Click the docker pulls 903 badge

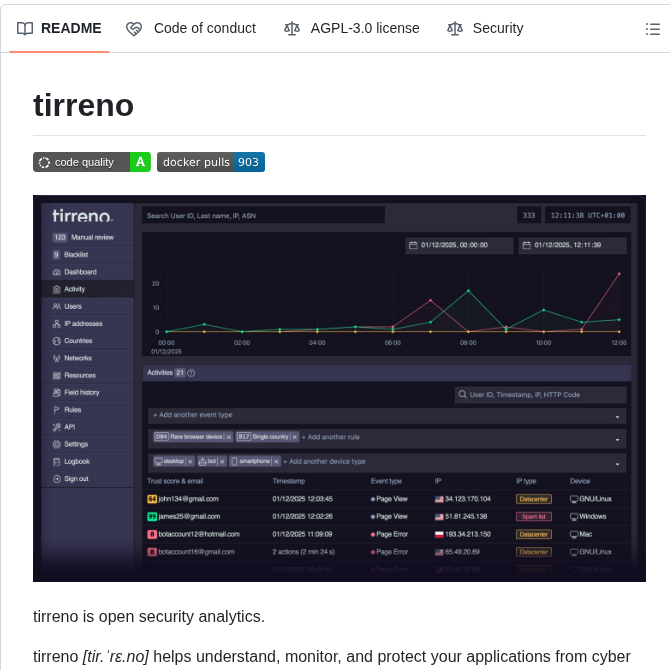211,162
